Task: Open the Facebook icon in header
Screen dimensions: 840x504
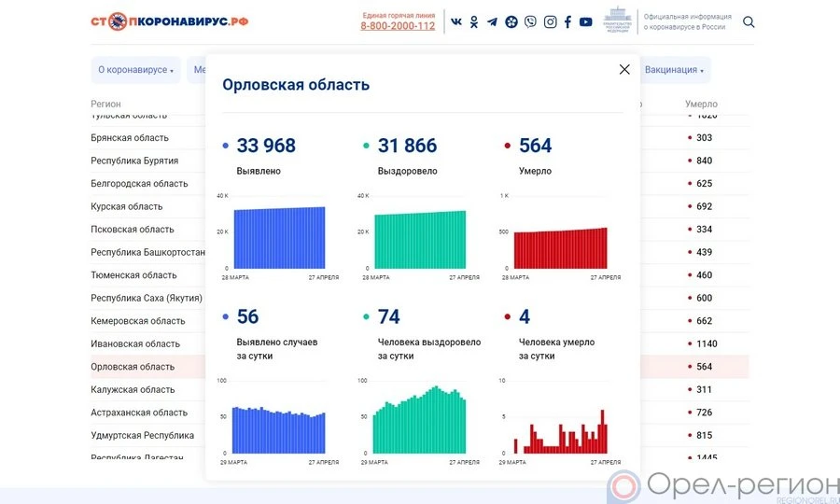Action: coord(567,21)
